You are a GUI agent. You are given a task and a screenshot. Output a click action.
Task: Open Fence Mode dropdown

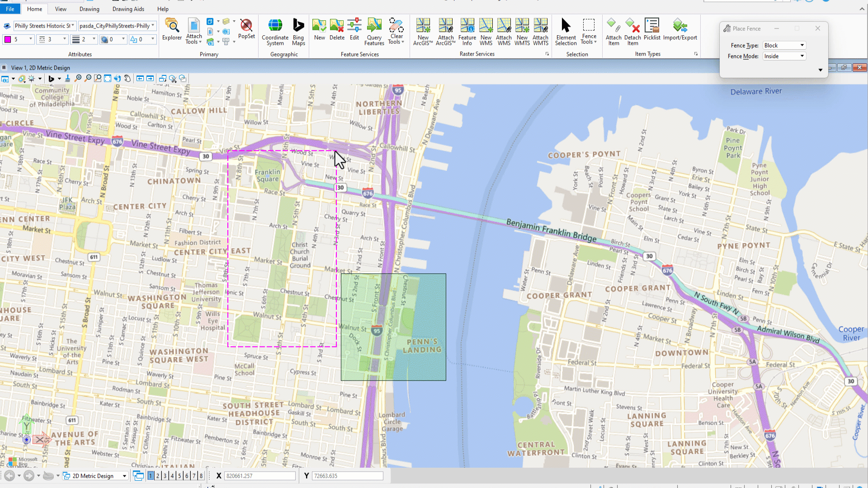click(784, 56)
